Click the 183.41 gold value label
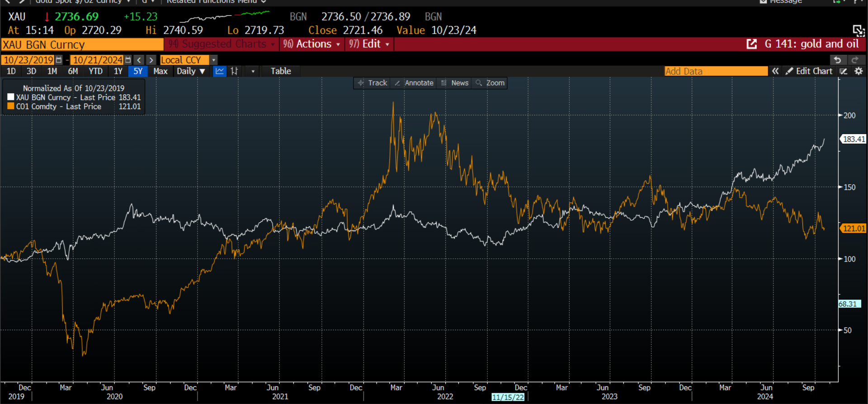Viewport: 868px width, 404px height. (854, 139)
